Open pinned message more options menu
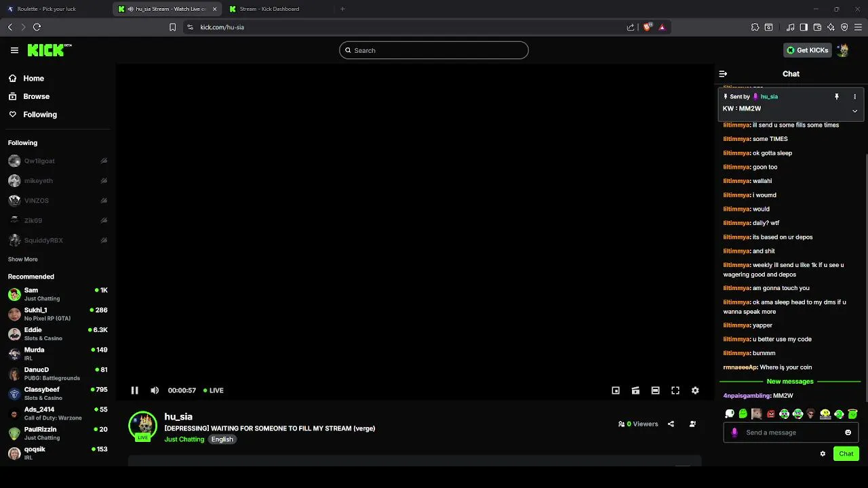Viewport: 868px width, 488px height. 854,96
